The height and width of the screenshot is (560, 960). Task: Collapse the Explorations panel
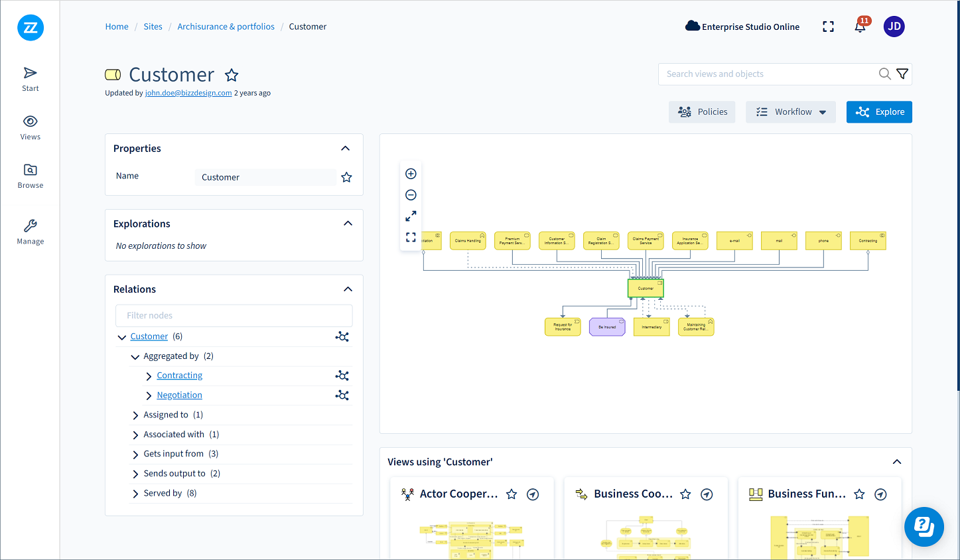click(x=348, y=224)
